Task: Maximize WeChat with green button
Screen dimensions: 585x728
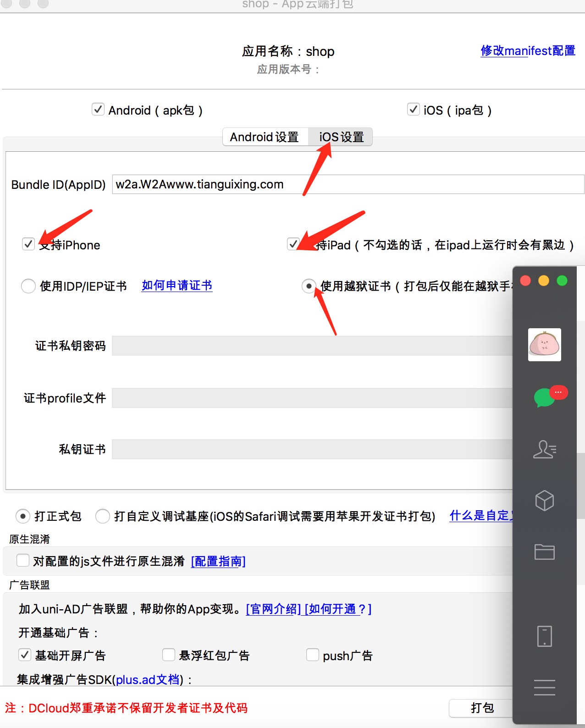Action: 562,281
